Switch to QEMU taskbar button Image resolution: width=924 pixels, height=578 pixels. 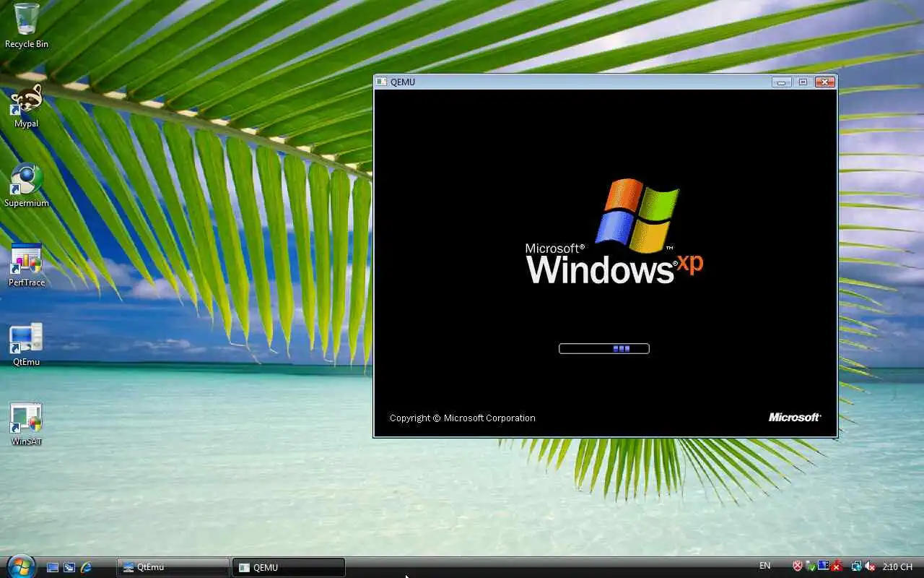[x=289, y=567]
